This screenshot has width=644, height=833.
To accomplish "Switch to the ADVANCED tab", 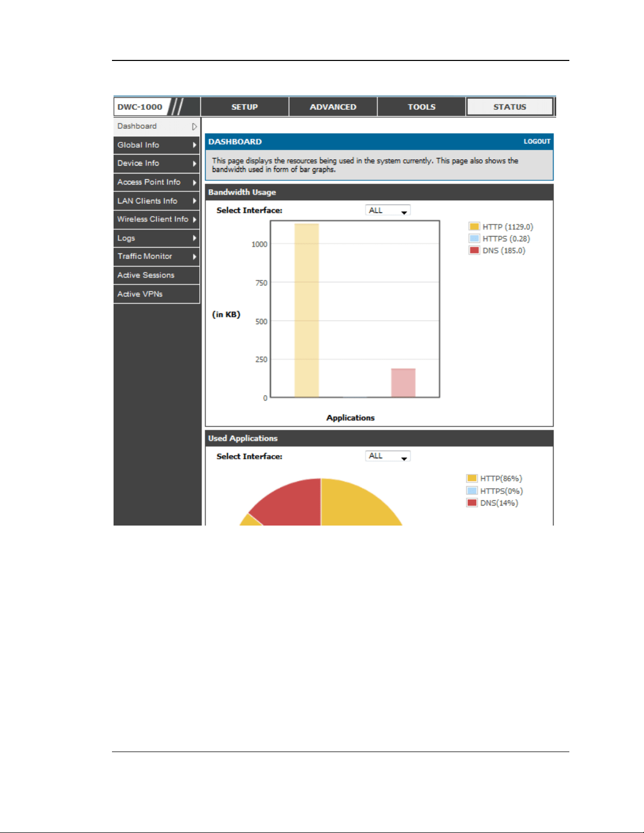I will pyautogui.click(x=333, y=107).
